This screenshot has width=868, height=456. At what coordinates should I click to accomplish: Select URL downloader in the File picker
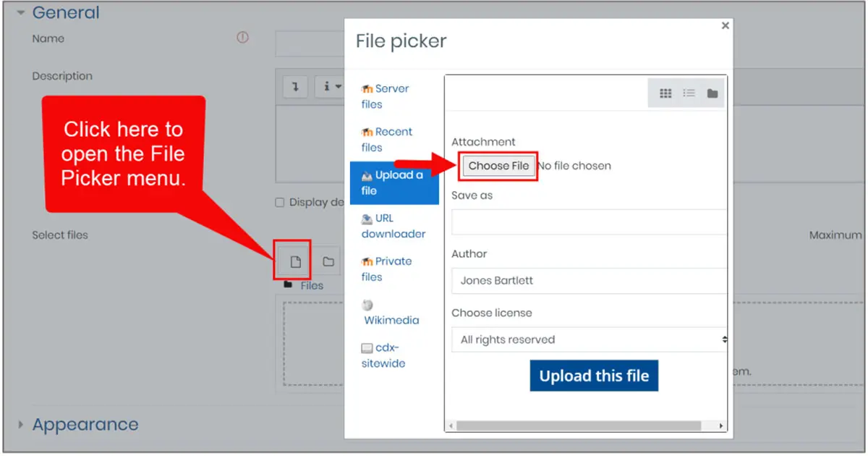click(391, 226)
